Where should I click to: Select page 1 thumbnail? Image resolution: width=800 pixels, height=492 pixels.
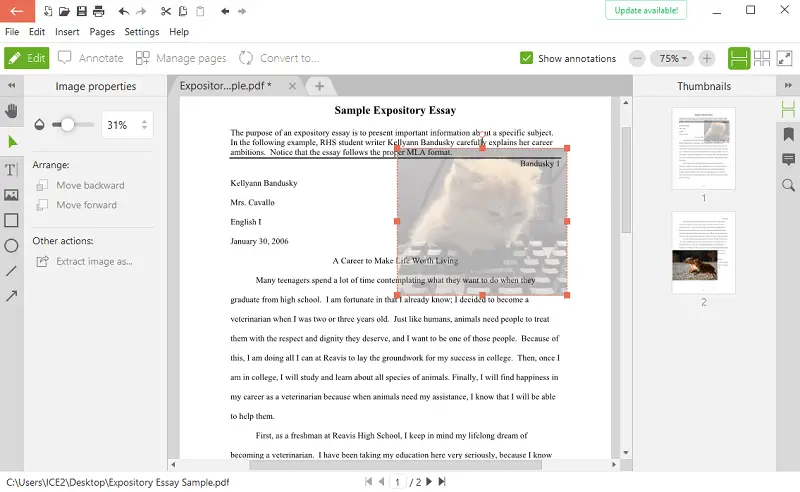click(x=704, y=149)
